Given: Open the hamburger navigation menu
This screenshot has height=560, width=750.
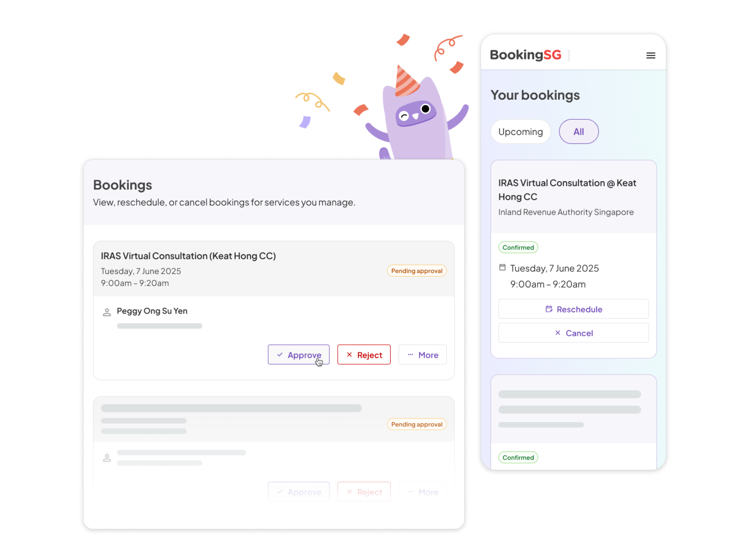Looking at the screenshot, I should [651, 55].
